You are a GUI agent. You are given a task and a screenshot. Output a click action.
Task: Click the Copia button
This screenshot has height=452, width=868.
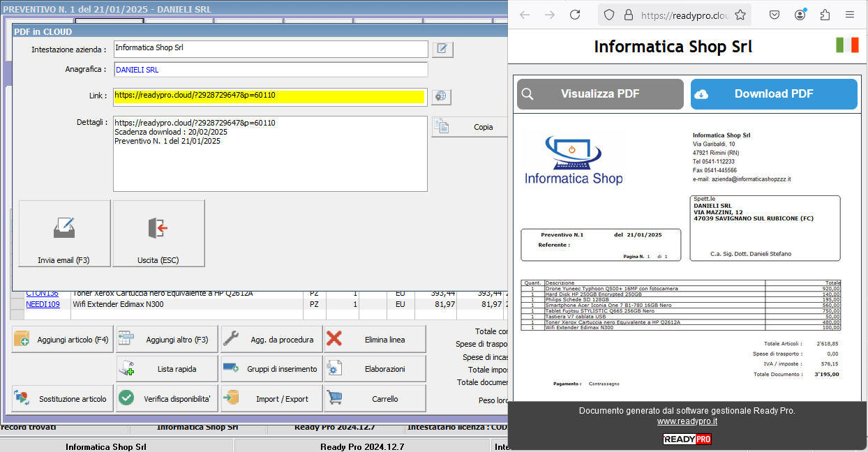(470, 127)
